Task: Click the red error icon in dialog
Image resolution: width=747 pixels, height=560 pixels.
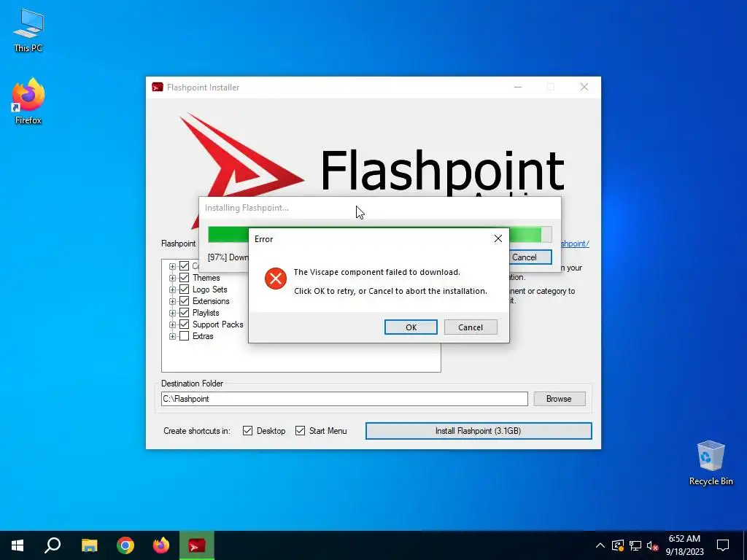Action: click(x=275, y=279)
